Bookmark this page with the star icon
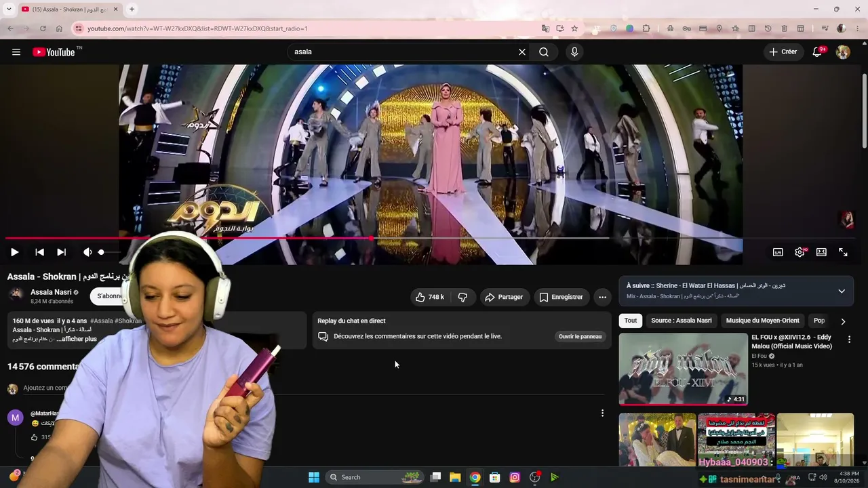 [x=574, y=28]
